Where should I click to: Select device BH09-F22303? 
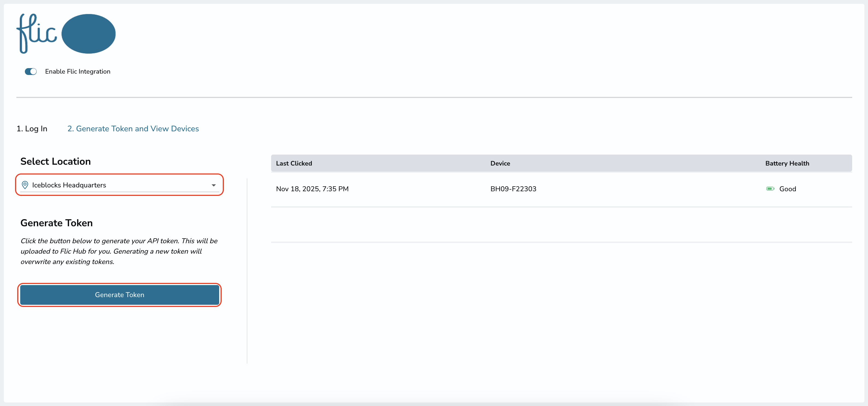point(513,189)
